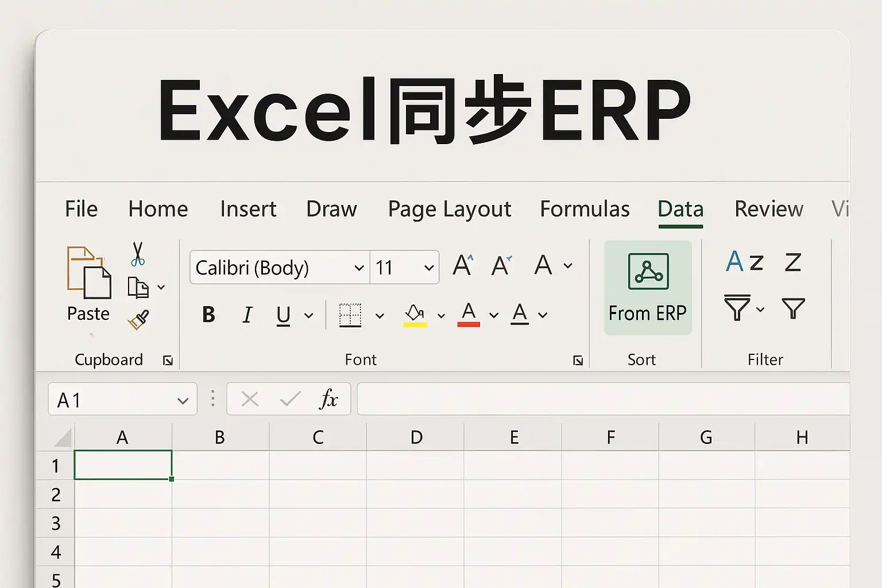Click the Paste clipboard icon
Viewport: 882px width, 588px height.
pos(88,272)
